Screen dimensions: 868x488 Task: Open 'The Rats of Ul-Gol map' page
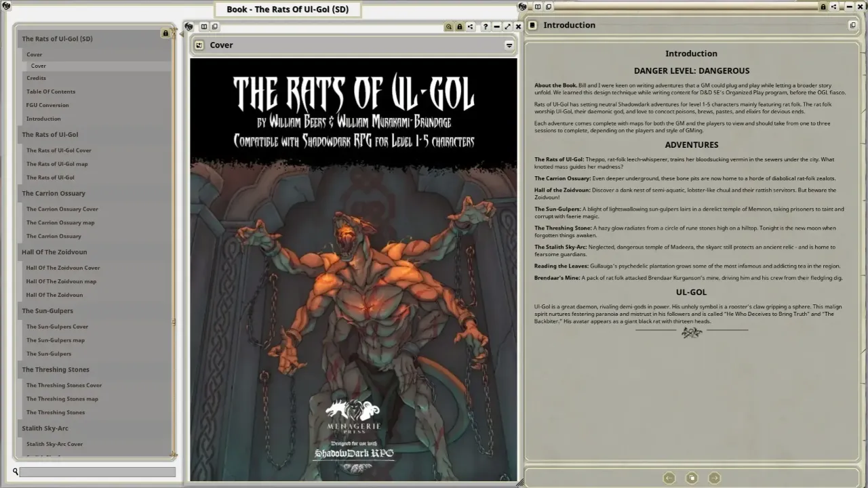(x=57, y=164)
